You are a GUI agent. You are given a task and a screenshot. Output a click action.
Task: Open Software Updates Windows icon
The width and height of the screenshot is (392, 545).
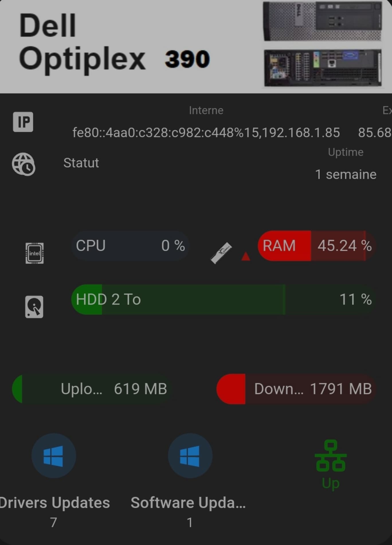[190, 456]
